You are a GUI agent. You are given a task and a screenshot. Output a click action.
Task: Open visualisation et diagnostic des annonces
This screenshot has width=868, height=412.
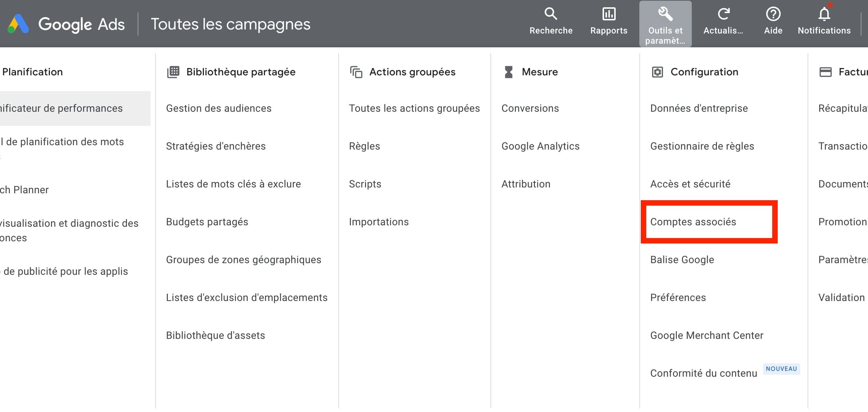coord(69,231)
